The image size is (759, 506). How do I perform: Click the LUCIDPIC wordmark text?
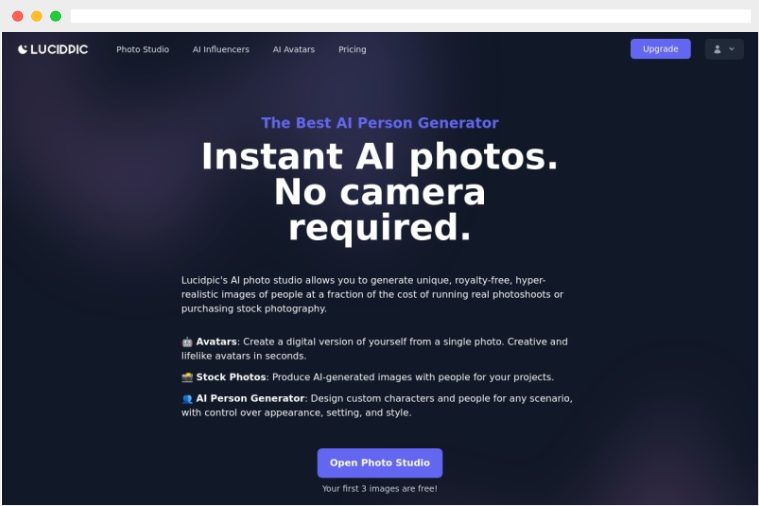59,49
